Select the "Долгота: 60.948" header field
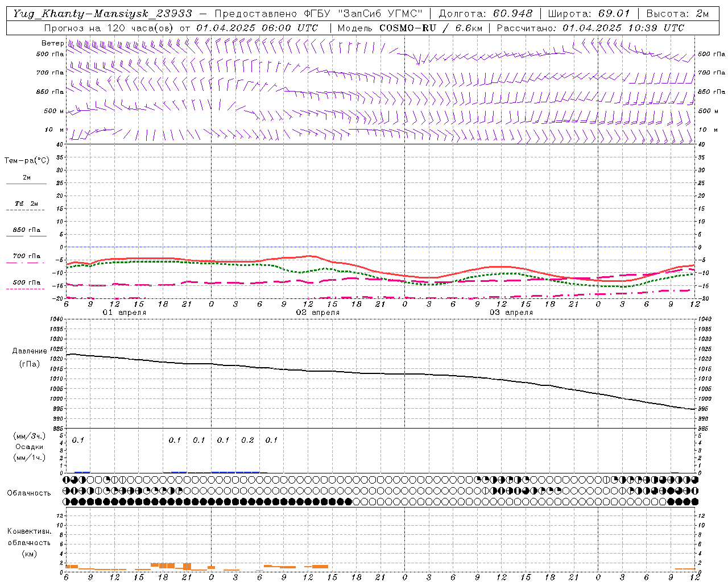 486,14
